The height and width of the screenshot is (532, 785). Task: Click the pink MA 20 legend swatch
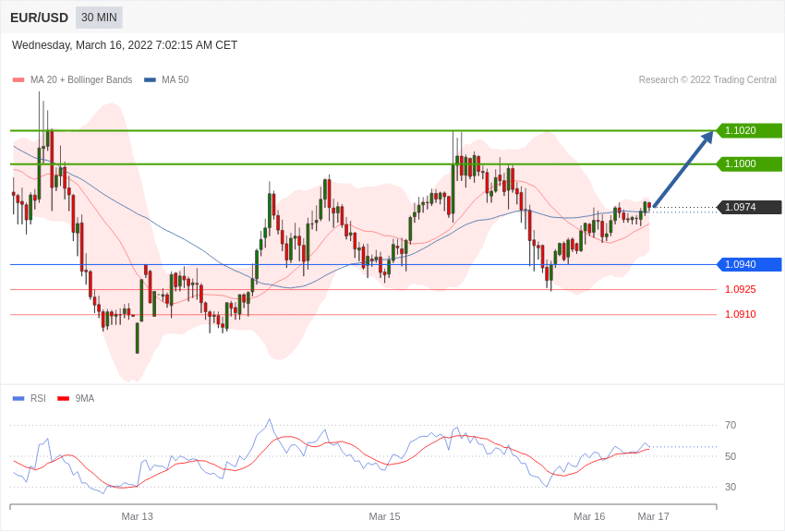(x=18, y=80)
